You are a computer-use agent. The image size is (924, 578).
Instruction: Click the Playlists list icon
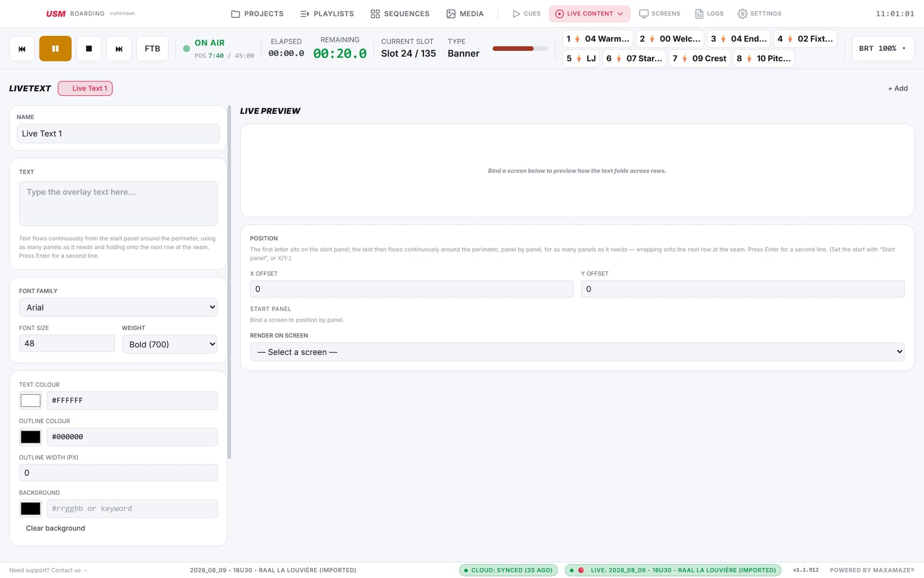305,13
